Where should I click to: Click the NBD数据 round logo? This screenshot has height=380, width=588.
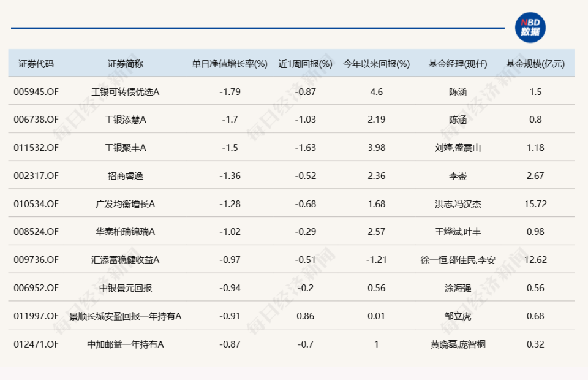click(x=530, y=28)
